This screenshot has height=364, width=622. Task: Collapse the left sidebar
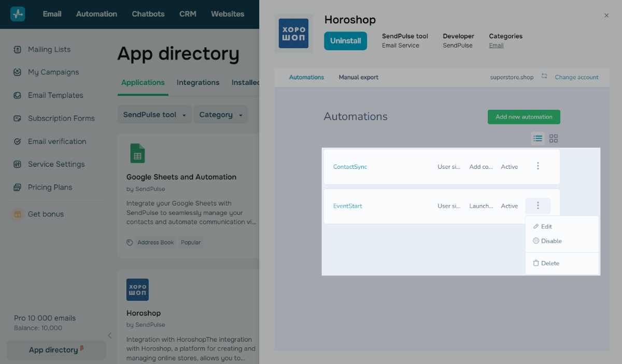point(109,336)
